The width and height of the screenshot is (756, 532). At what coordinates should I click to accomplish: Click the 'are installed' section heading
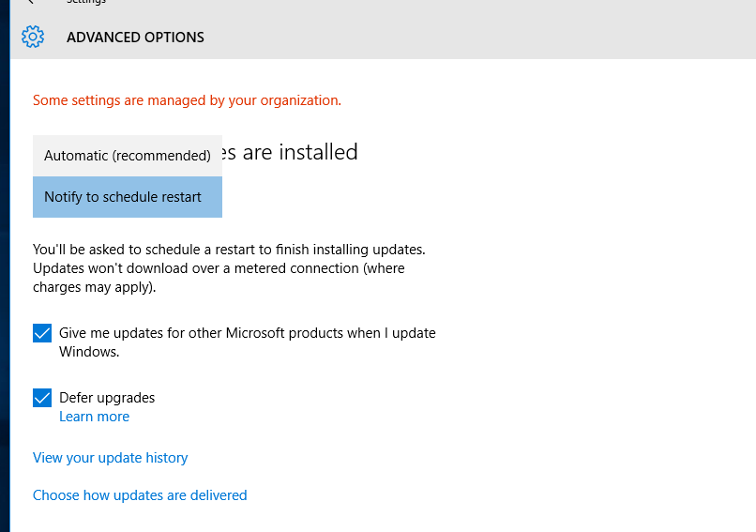point(289,152)
